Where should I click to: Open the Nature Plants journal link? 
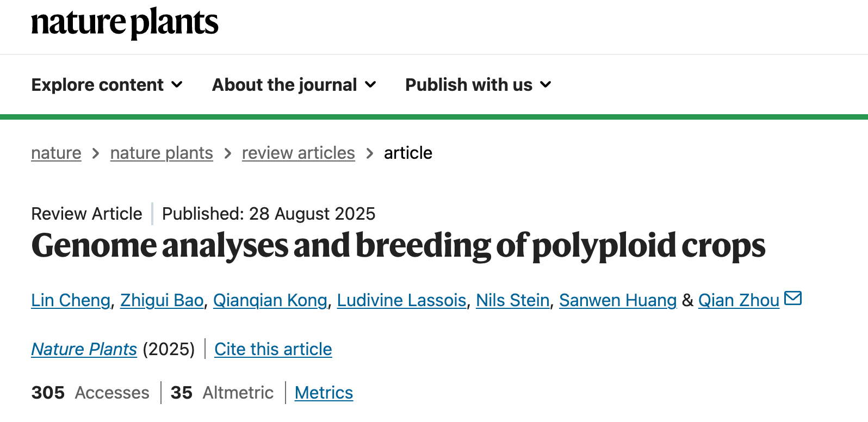[84, 349]
